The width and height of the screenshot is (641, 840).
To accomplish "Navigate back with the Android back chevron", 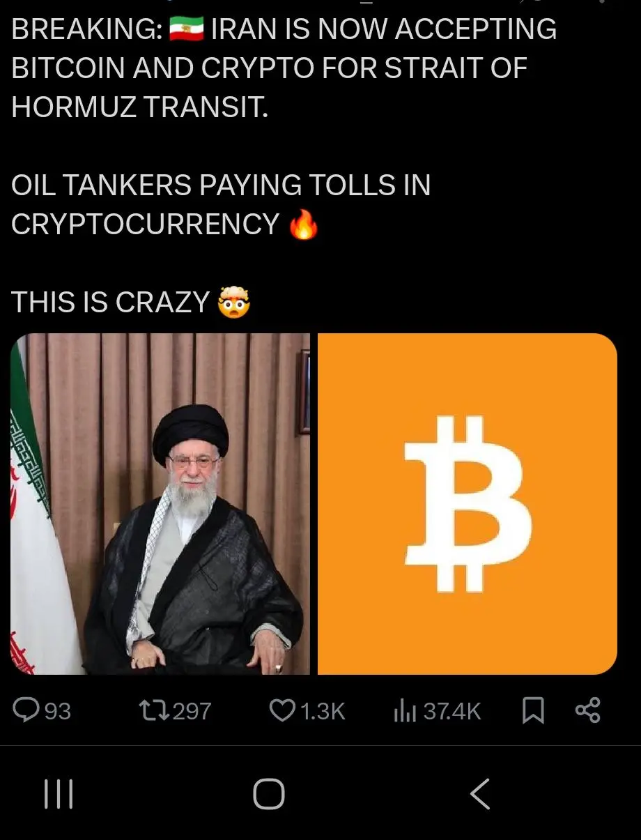I will click(x=479, y=794).
